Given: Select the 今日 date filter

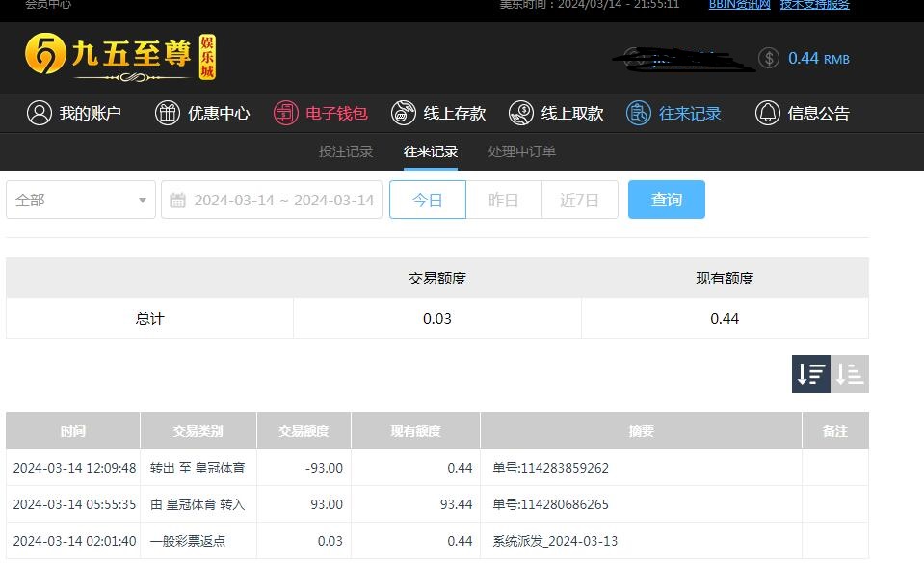Looking at the screenshot, I should tap(428, 200).
